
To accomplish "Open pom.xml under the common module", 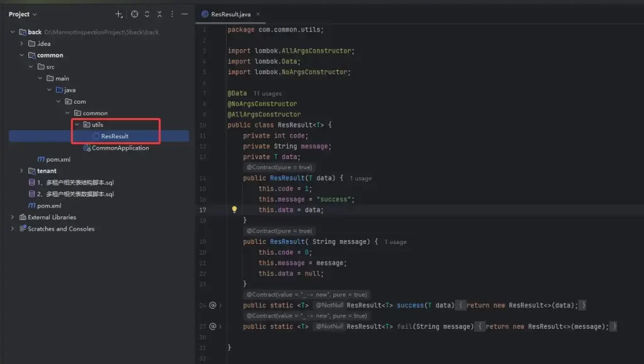I will 58,160.
